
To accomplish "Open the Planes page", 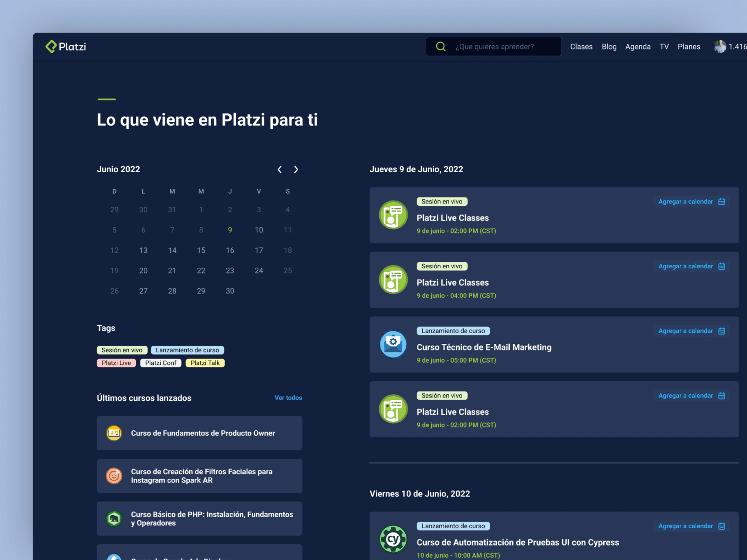I will point(689,47).
